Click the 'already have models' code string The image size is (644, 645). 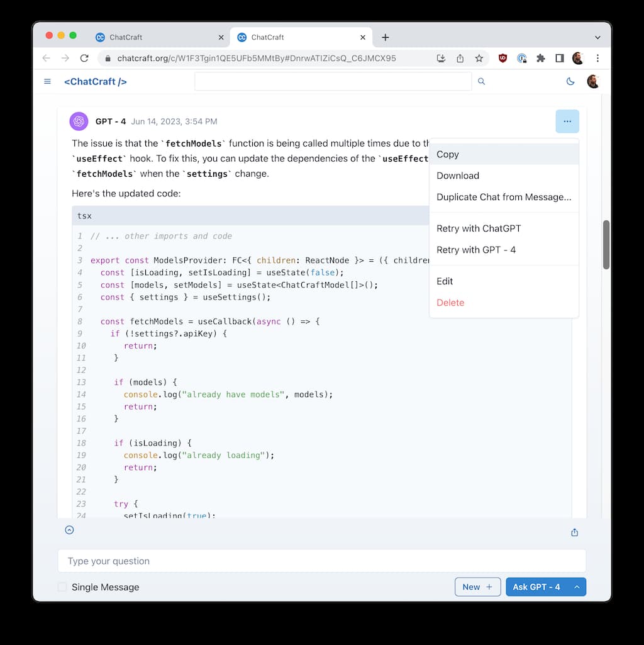(x=233, y=395)
